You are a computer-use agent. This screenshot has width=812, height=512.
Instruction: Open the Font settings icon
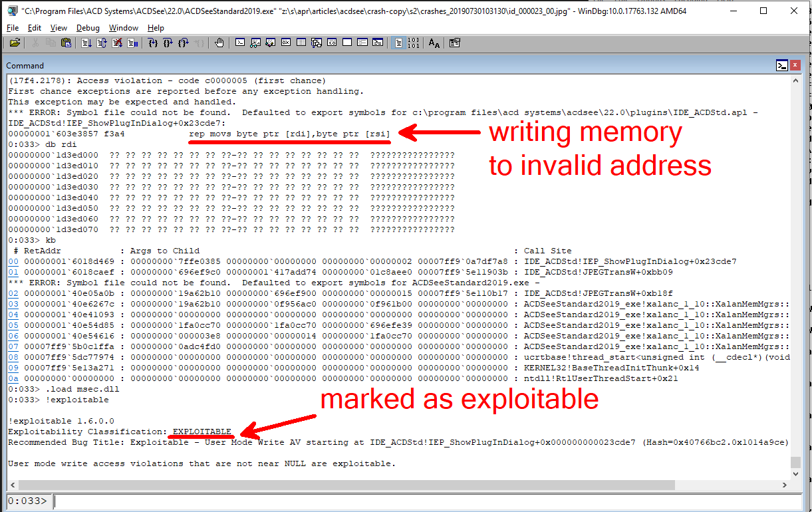[x=434, y=43]
